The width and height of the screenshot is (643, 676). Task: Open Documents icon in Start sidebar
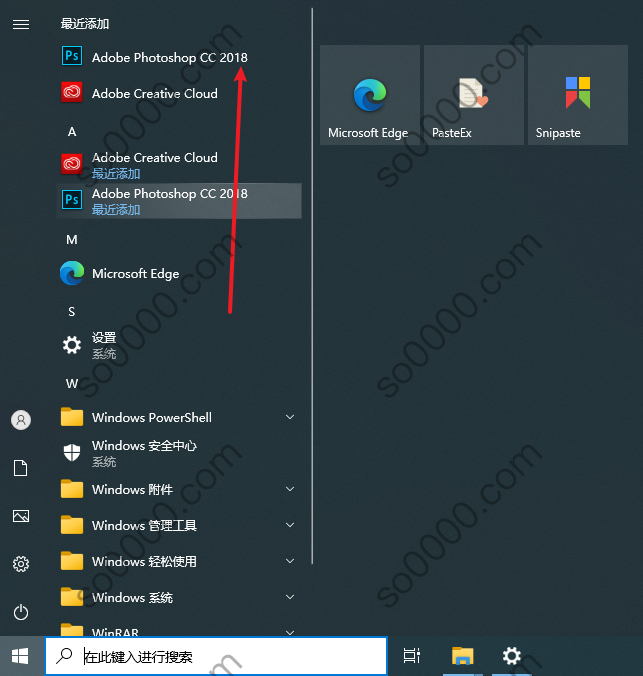[21, 468]
